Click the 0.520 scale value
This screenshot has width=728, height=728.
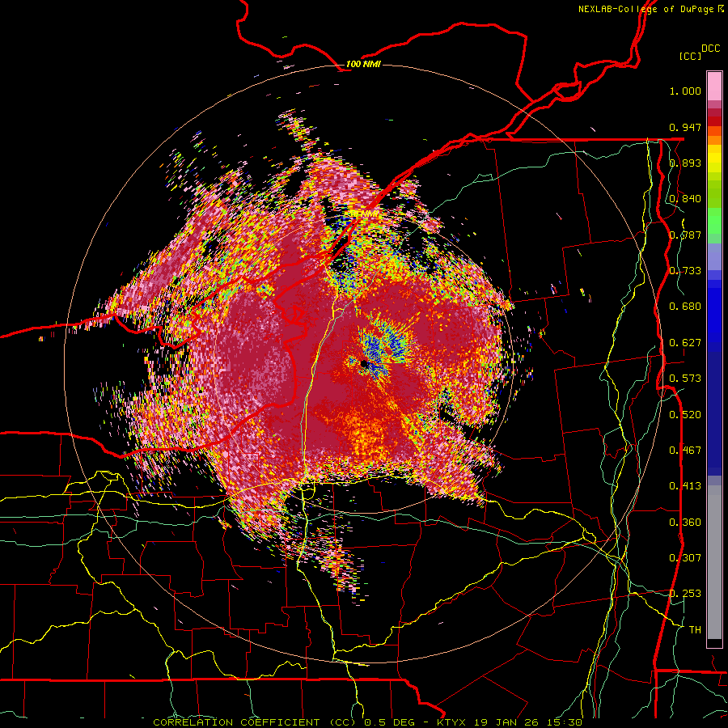[x=685, y=415]
